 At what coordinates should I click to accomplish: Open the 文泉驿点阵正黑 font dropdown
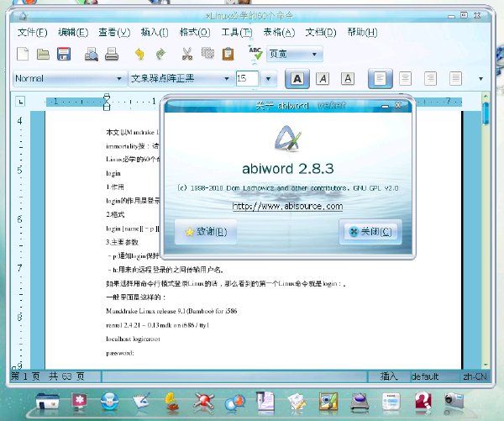(226, 78)
